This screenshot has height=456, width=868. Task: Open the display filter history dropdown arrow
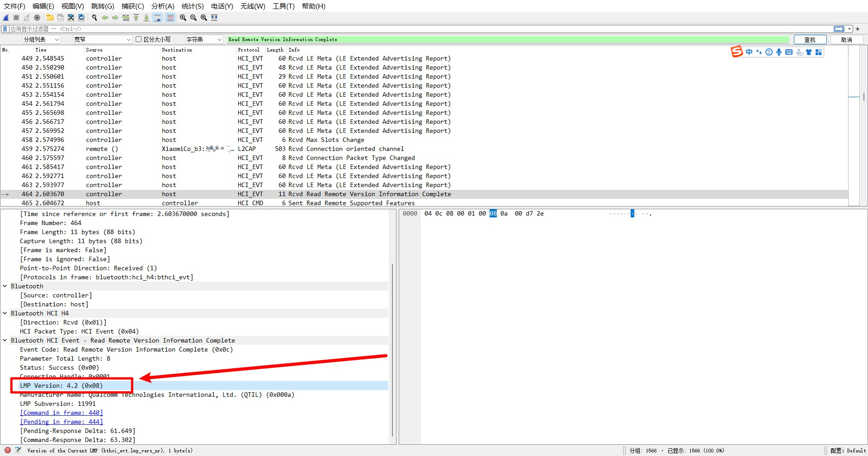(849, 29)
